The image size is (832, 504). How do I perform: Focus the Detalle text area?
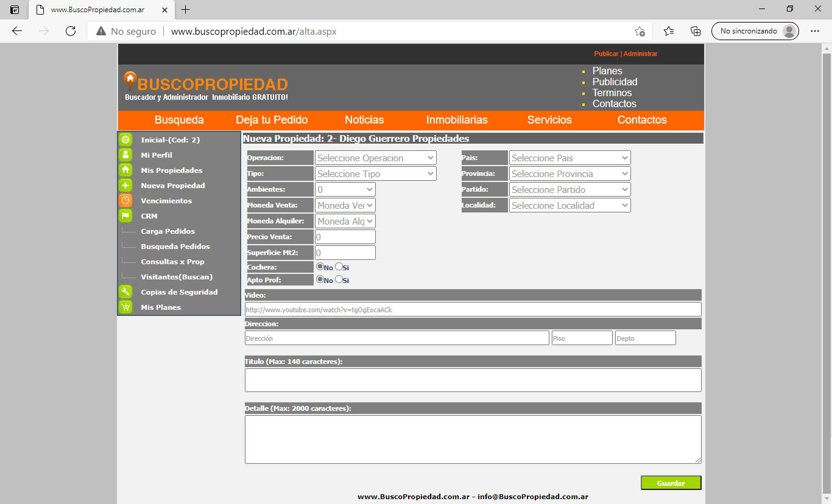coord(473,439)
